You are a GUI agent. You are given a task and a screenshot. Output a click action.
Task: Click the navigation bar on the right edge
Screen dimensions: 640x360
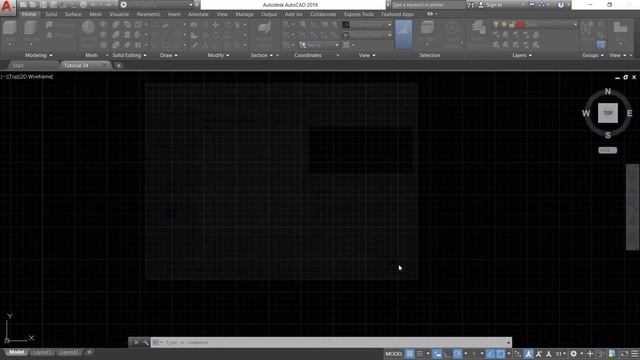632,207
